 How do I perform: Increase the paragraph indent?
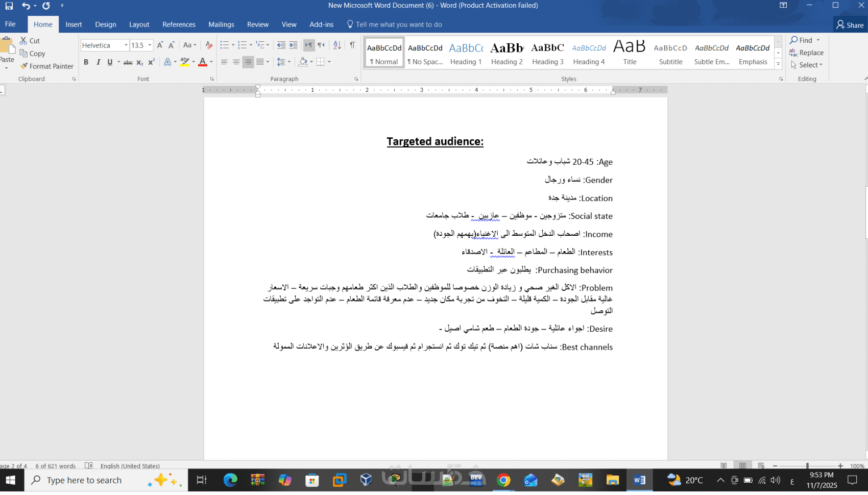[293, 45]
